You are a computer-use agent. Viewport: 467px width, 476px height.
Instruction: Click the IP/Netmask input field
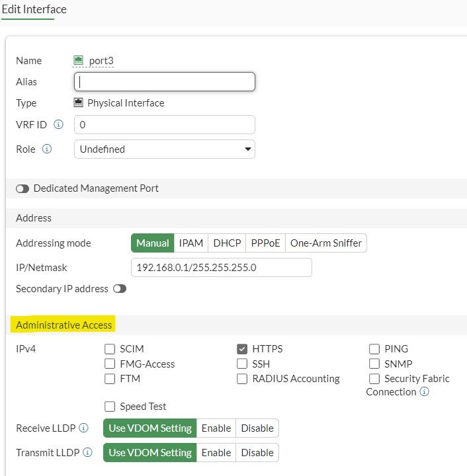pyautogui.click(x=221, y=268)
